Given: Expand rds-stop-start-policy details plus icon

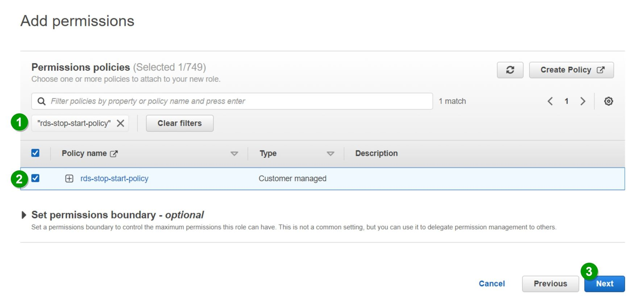Looking at the screenshot, I should click(x=69, y=178).
